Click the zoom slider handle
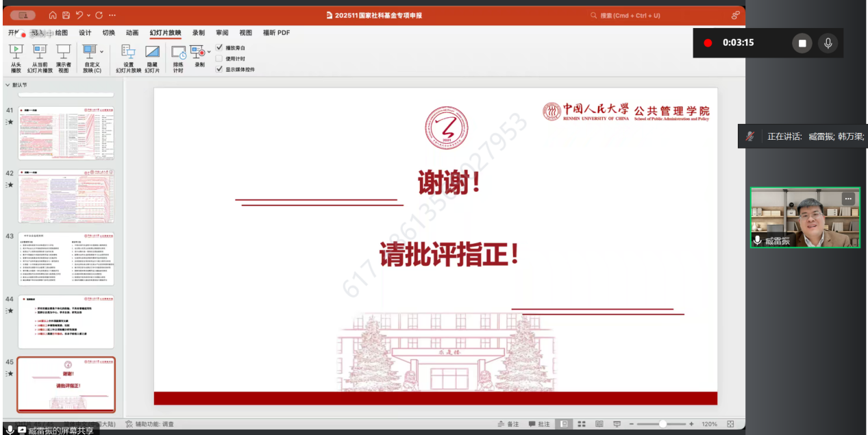Viewport: 868px width, 435px height. [662, 424]
